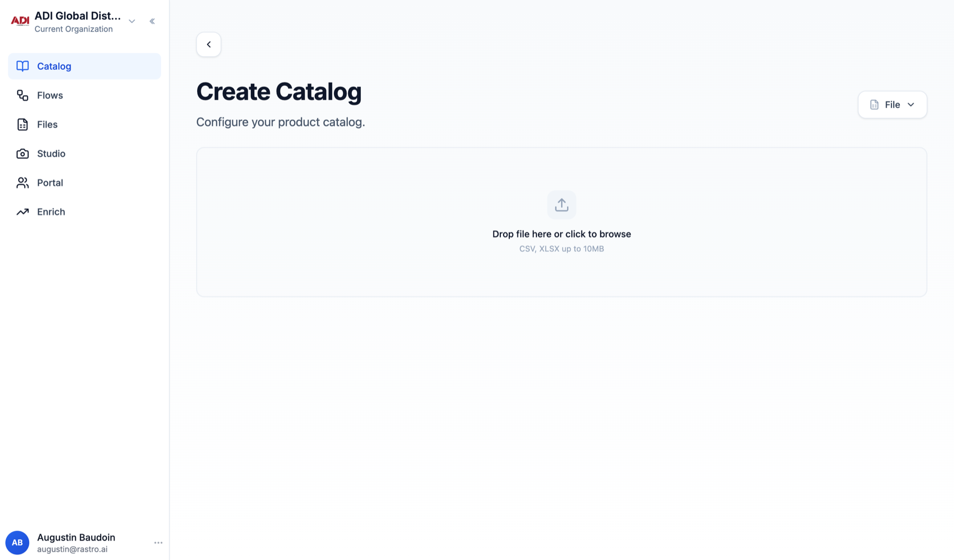The height and width of the screenshot is (560, 954).
Task: Click "Drop file here or click to browse"
Action: click(562, 234)
